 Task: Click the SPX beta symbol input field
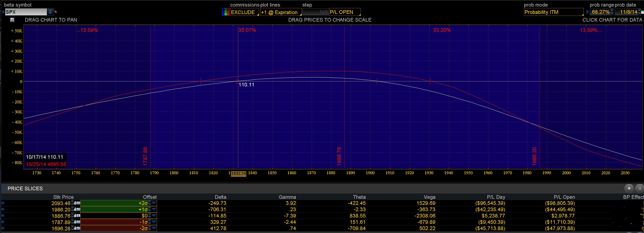click(x=26, y=12)
